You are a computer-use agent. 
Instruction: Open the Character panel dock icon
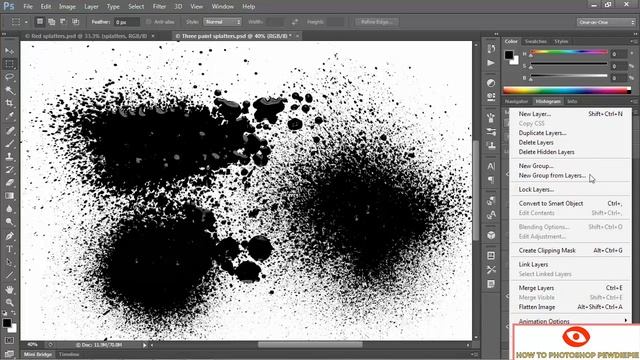491,166
